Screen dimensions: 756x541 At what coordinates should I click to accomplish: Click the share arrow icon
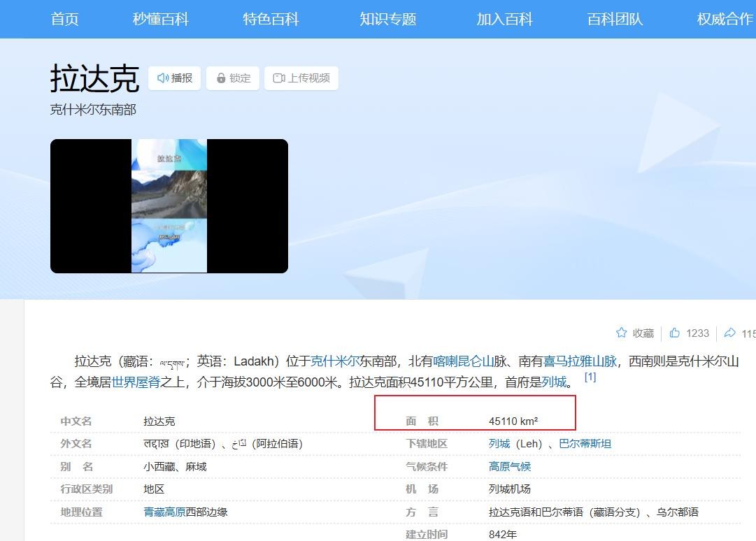[x=729, y=333]
